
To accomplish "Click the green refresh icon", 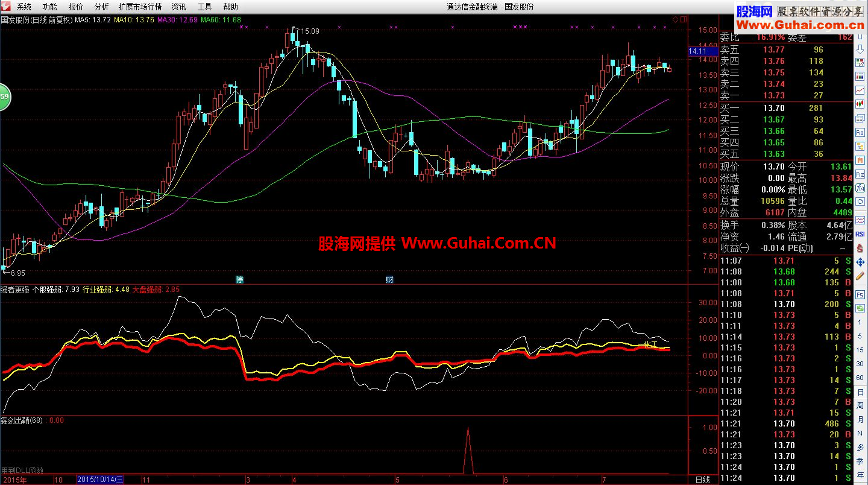I will [860, 308].
